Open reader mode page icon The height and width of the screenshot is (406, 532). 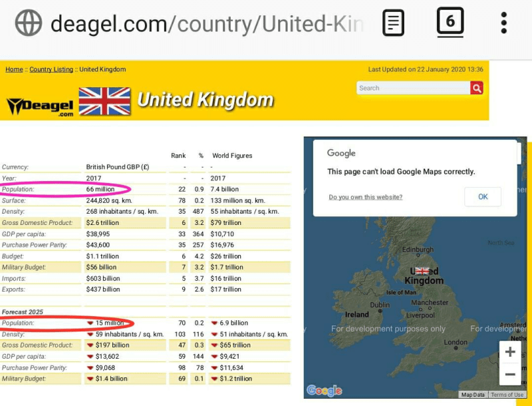point(393,23)
